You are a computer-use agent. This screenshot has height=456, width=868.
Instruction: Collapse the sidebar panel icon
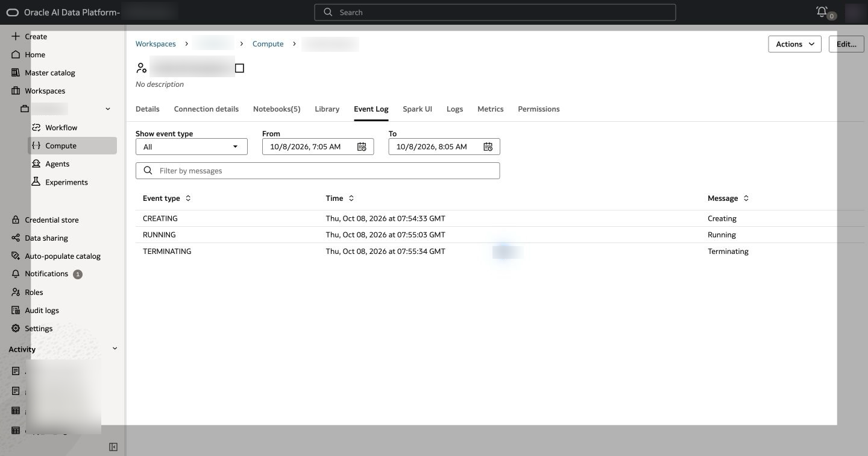point(113,447)
